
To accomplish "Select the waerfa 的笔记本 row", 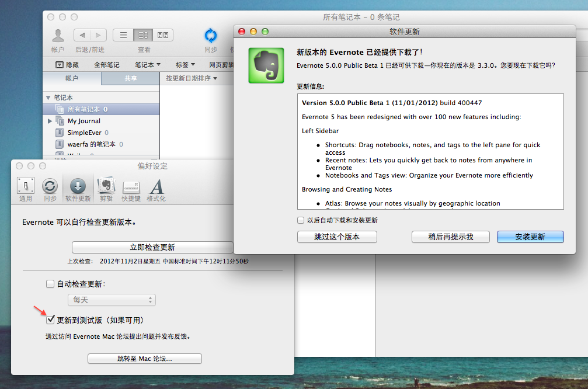I will point(101,144).
